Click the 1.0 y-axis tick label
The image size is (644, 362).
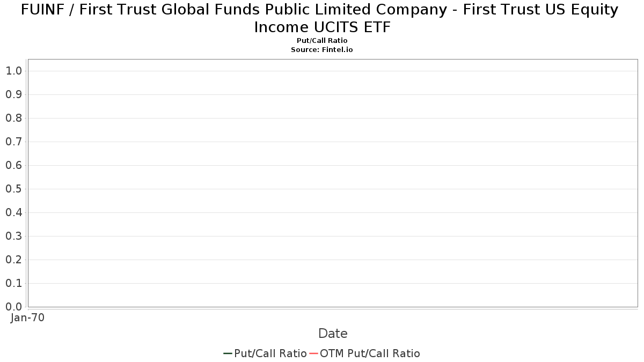pyautogui.click(x=13, y=71)
